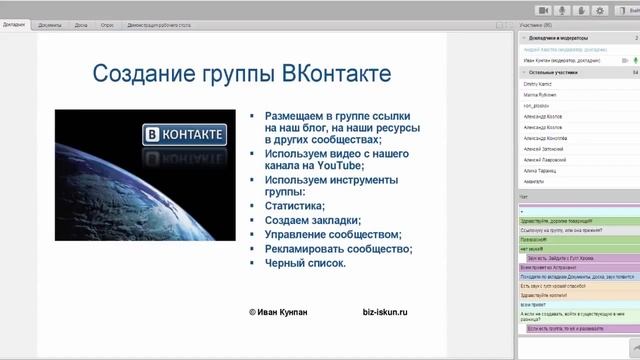Viewport: 640px width, 360px height.
Task: Click last chat reply 'Если есть группа...'
Action: click(x=583, y=329)
